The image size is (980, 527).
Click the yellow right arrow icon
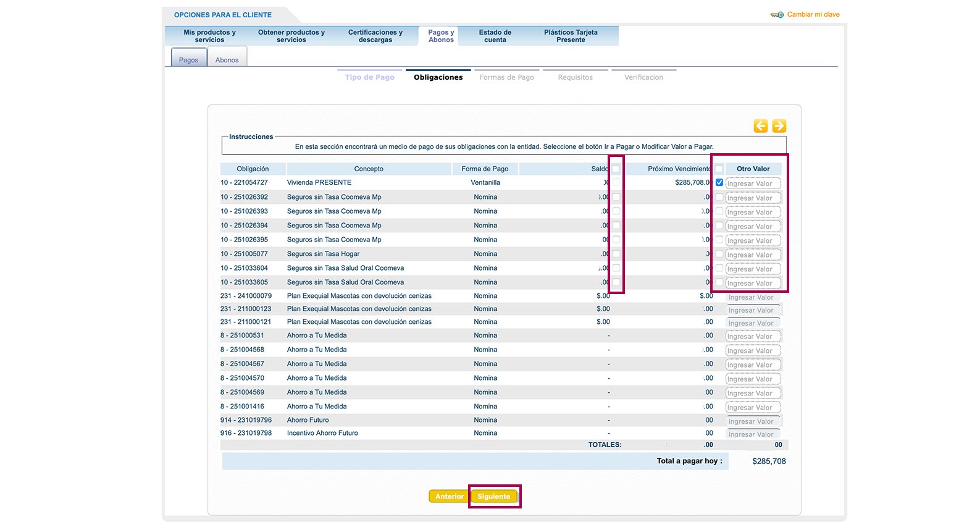click(x=779, y=126)
